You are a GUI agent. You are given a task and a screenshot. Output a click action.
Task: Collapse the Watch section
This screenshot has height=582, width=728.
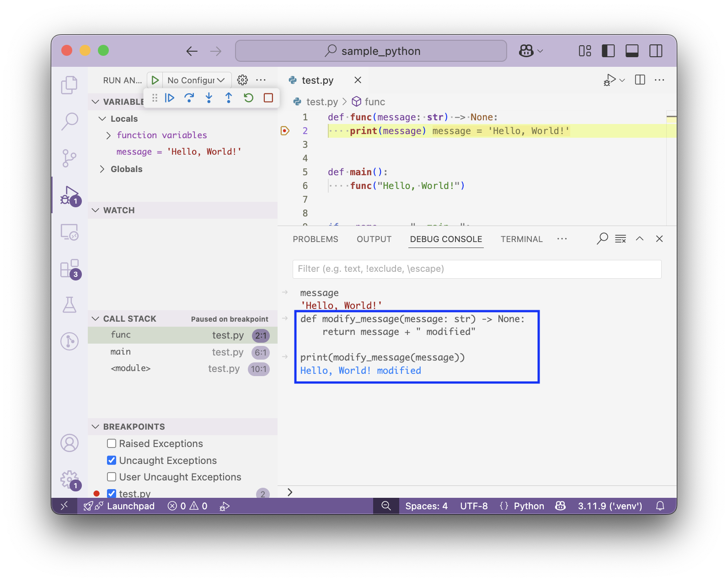point(96,210)
